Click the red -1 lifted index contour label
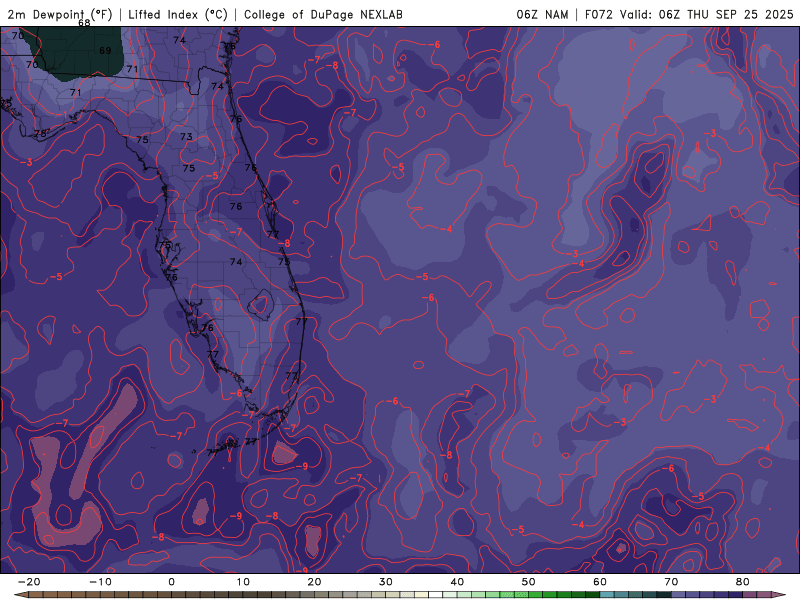Image resolution: width=800 pixels, height=600 pixels. 63,114
